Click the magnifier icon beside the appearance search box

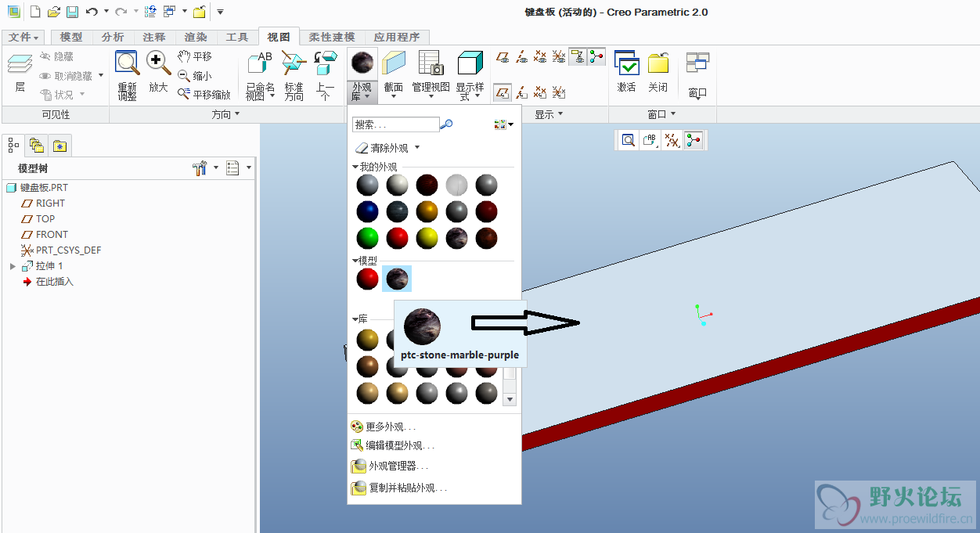click(x=447, y=124)
